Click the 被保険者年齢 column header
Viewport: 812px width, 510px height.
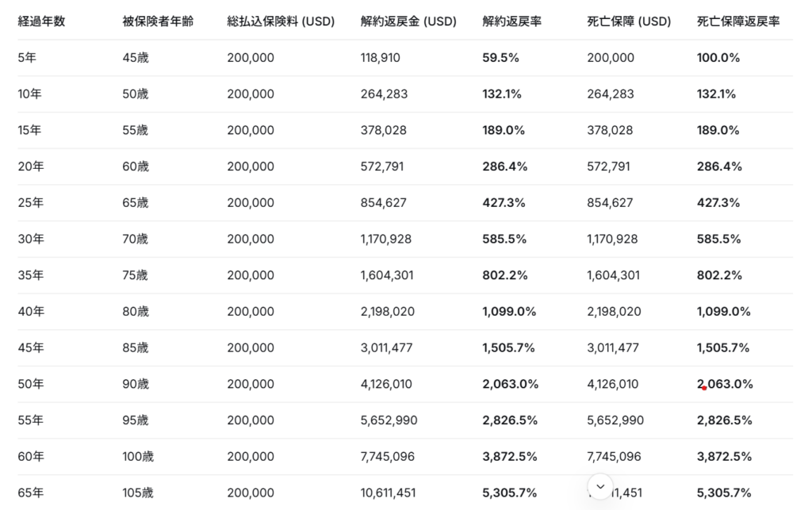[x=158, y=21]
